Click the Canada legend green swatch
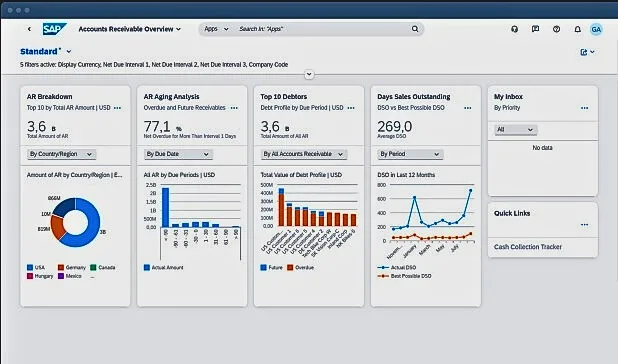Screen dimensions: 618x364 pyautogui.click(x=93, y=267)
